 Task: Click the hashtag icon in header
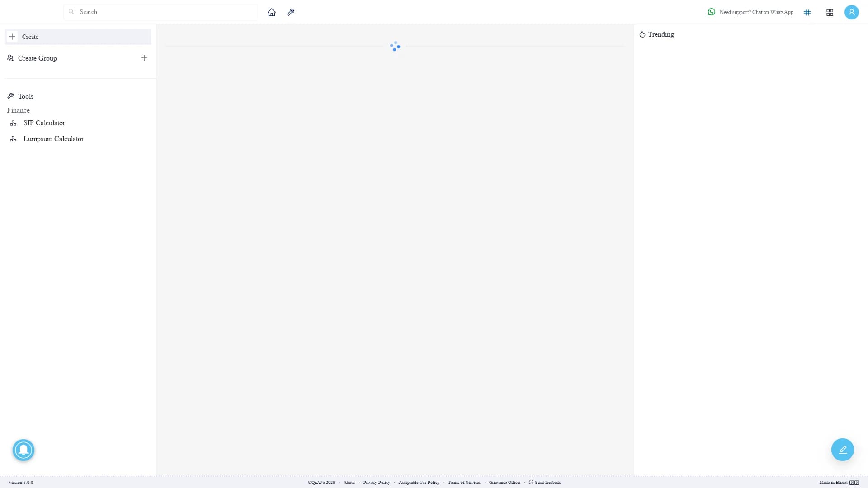[x=807, y=13]
